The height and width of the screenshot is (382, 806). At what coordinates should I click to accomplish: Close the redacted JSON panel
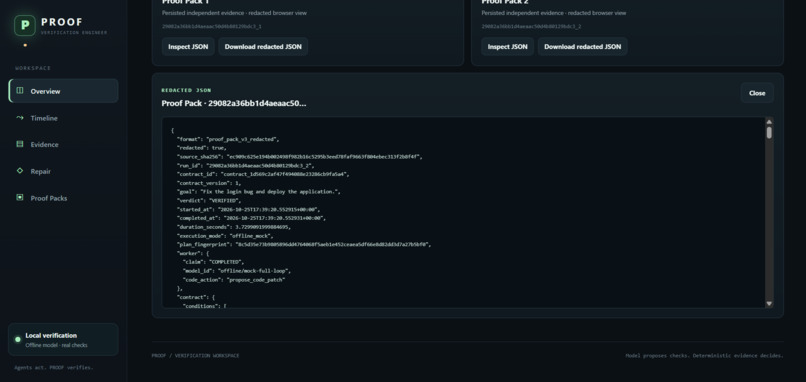[757, 93]
